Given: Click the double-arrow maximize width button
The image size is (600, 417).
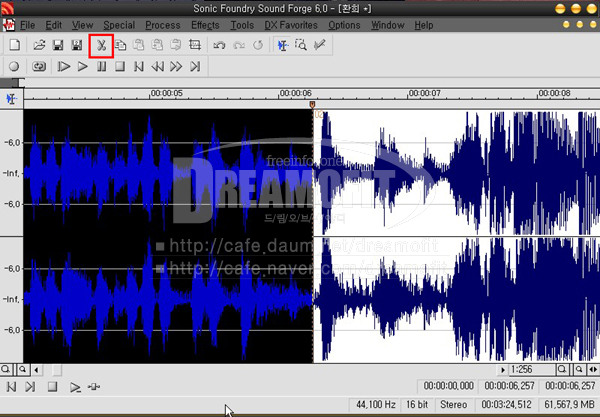Looking at the screenshot, I should coord(593,370).
